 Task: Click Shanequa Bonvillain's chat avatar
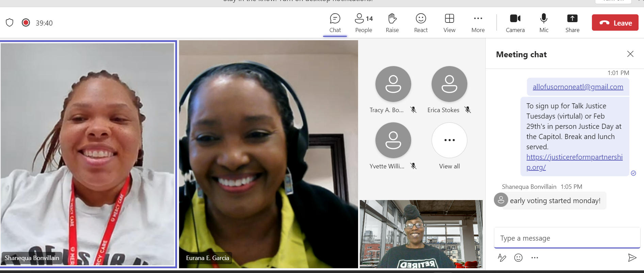point(501,200)
